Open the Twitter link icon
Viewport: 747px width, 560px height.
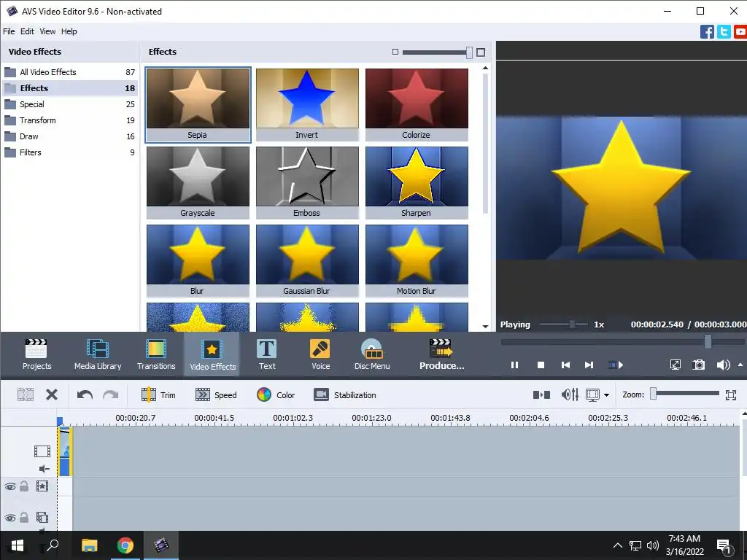click(724, 31)
